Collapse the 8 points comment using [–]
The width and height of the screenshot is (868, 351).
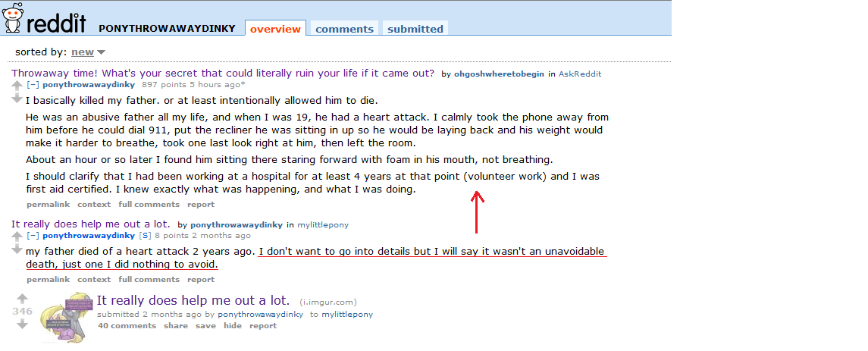click(x=33, y=236)
